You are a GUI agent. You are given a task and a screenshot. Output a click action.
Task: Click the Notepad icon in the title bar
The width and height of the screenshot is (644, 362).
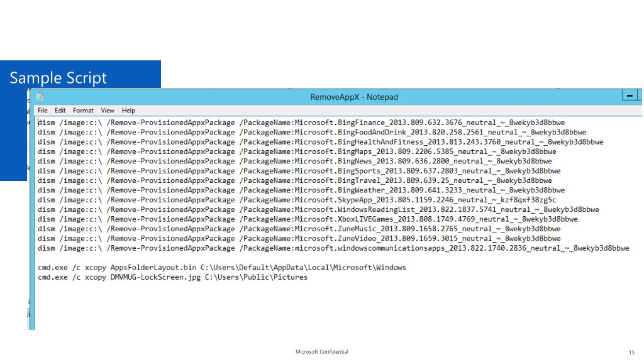pos(40,97)
